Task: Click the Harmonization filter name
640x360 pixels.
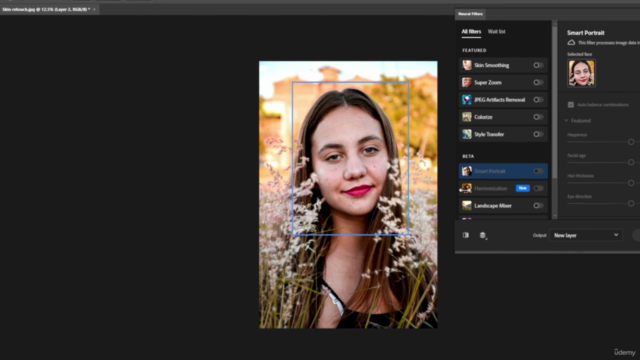Action: pyautogui.click(x=490, y=188)
